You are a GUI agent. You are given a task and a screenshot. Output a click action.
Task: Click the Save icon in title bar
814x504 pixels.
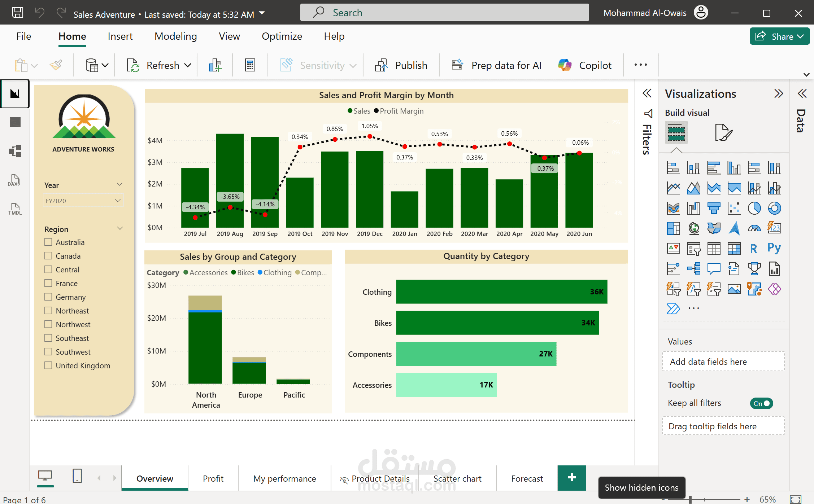(18, 13)
